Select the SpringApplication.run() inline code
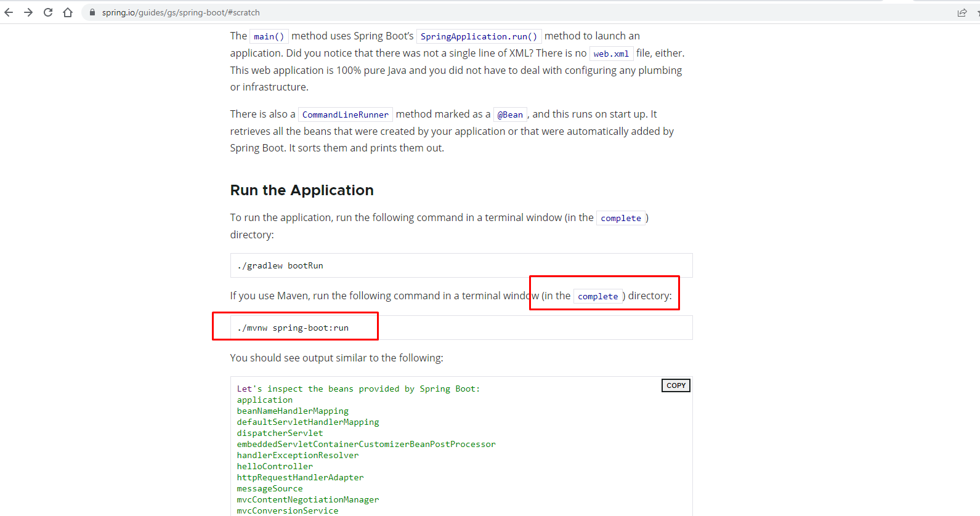This screenshot has width=980, height=516. point(479,36)
